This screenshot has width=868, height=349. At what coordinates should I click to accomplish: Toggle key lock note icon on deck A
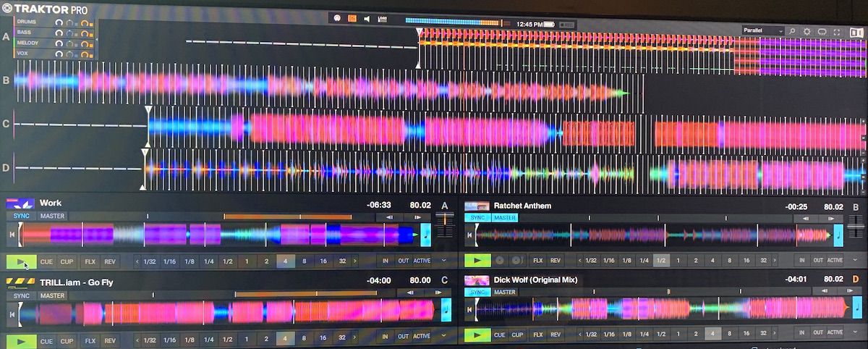point(425,235)
